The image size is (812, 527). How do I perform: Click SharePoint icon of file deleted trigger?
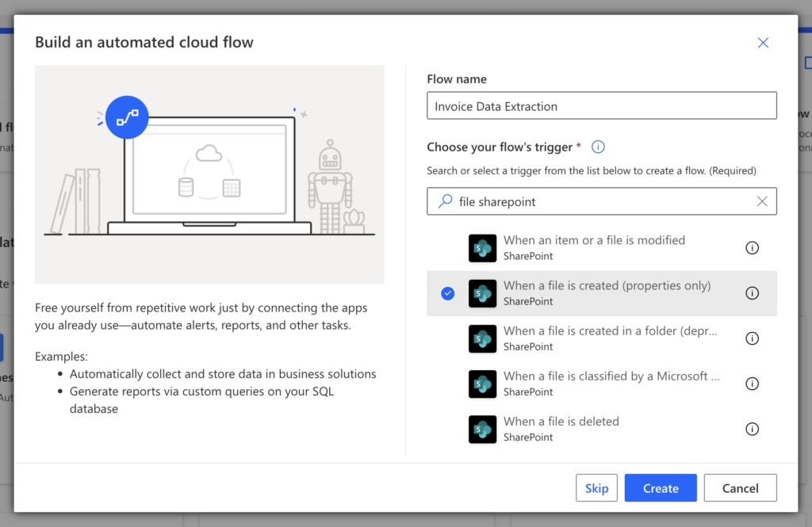[x=482, y=430]
